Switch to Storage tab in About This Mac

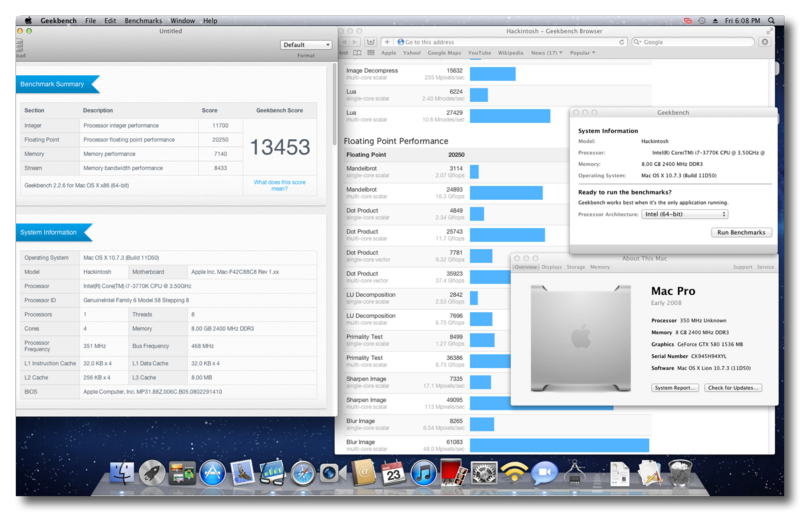576,267
